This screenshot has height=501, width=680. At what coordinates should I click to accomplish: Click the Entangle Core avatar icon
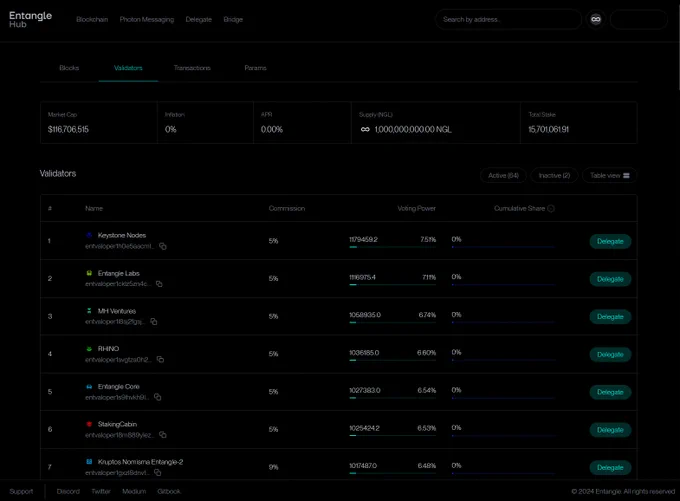[x=89, y=386]
